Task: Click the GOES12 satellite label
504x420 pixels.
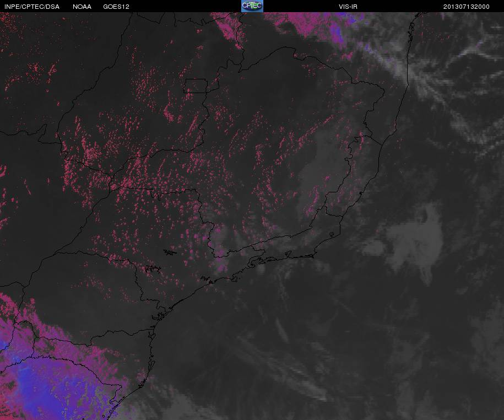Action: (116, 7)
